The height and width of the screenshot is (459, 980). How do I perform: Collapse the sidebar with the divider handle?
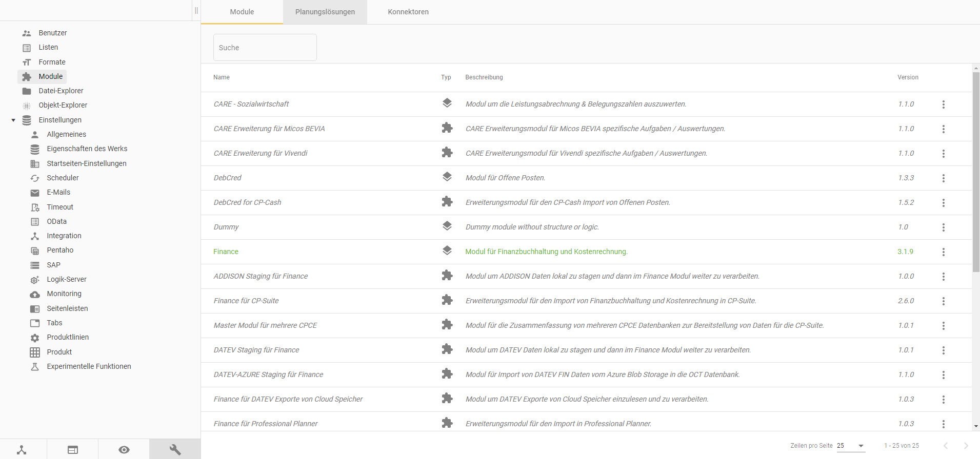[x=196, y=11]
